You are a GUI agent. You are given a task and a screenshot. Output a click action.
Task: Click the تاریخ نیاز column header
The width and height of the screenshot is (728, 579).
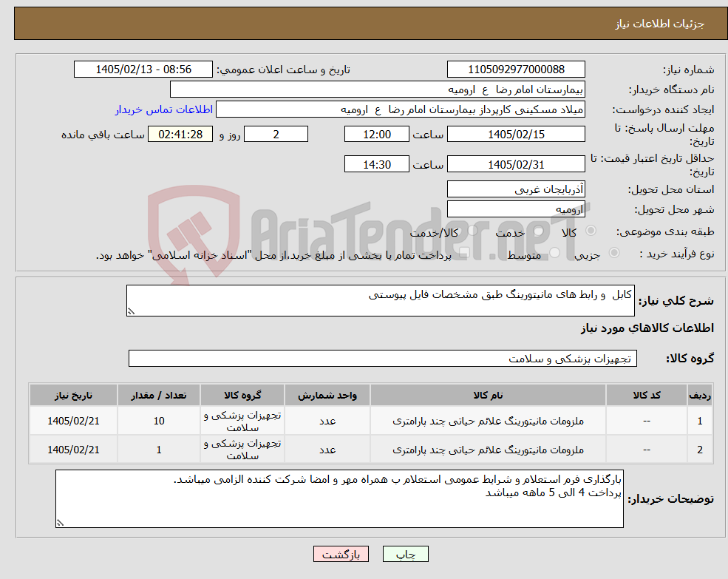tap(73, 395)
